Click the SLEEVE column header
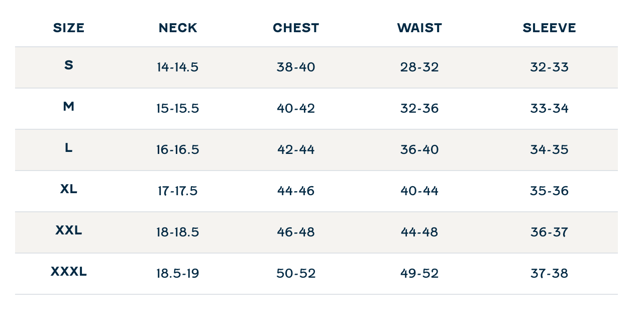 pos(549,28)
